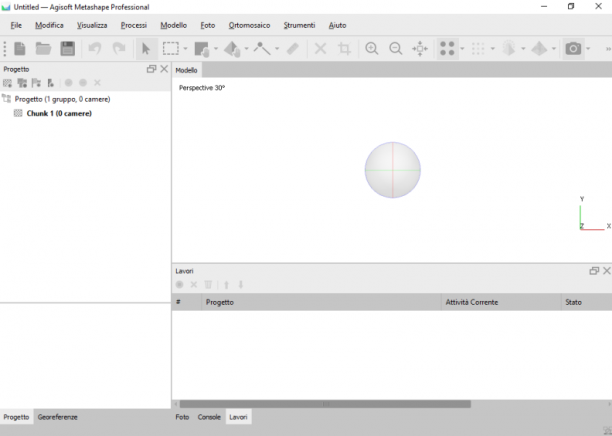Screen dimensions: 612x436
Task: Open the tiled model view dropdown arrow
Action: [x=523, y=49]
